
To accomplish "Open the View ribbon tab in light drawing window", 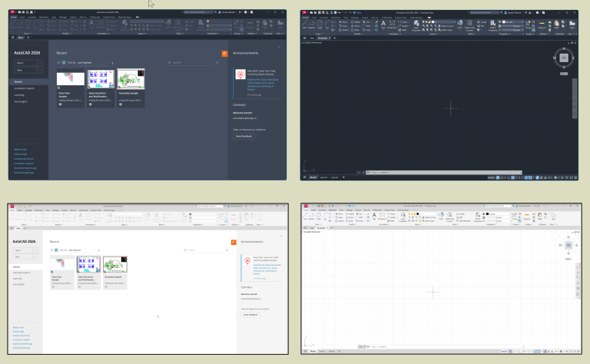I will coord(341,210).
